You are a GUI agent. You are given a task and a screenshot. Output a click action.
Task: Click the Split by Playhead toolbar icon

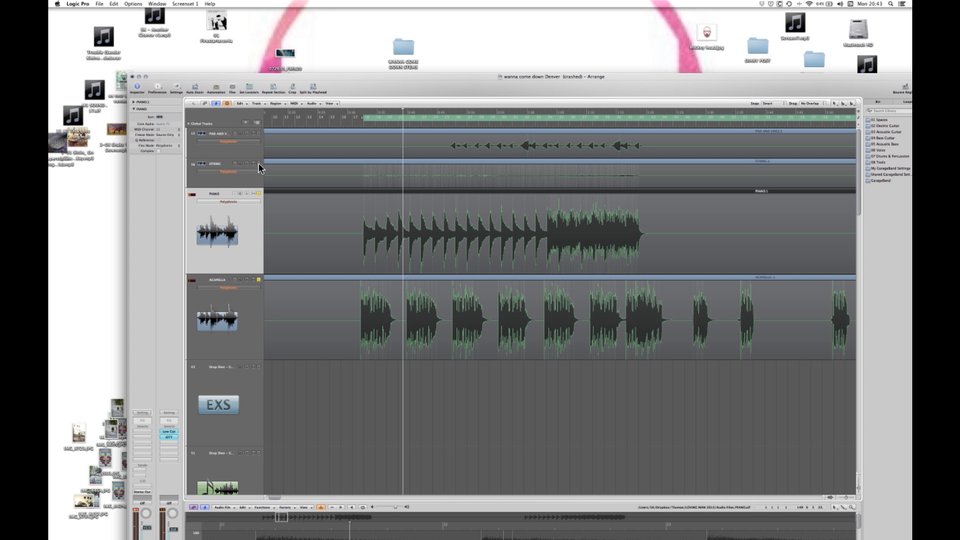point(313,88)
